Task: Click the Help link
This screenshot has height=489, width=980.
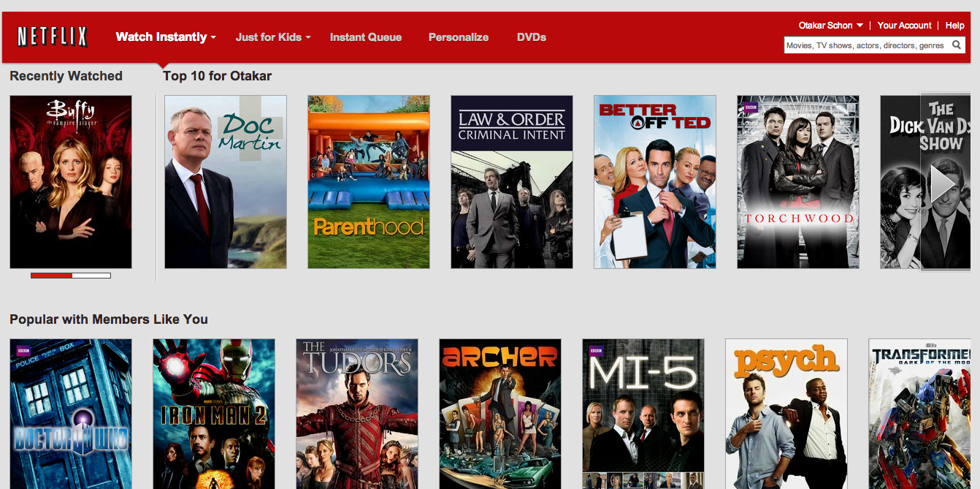Action: pos(954,26)
